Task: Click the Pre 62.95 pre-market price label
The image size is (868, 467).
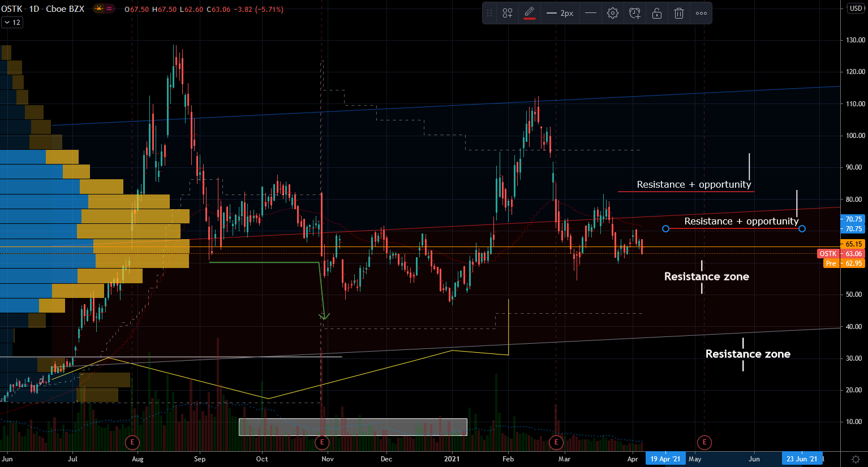Action: (x=843, y=263)
